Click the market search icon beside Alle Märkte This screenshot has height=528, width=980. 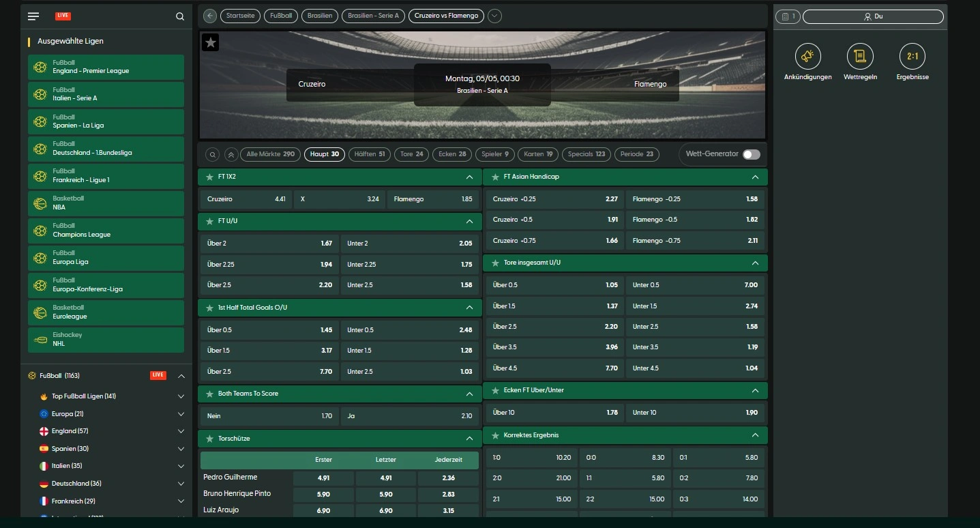213,154
